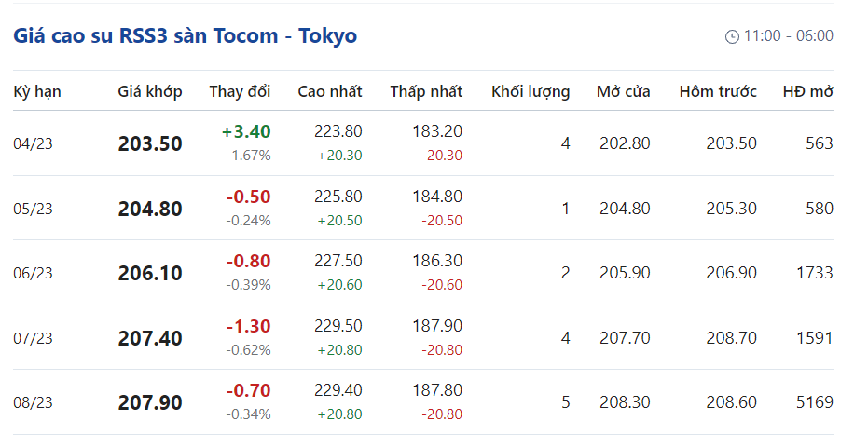Select the 08/23 contract row
The image size is (868, 448).
(x=33, y=403)
